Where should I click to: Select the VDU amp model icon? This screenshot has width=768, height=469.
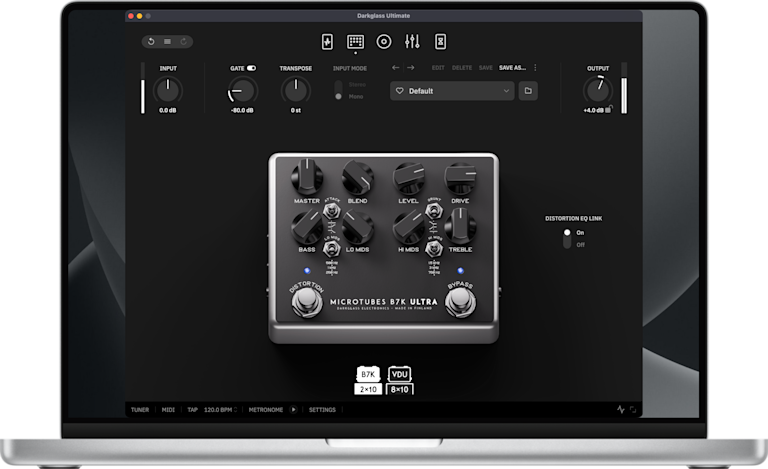point(400,374)
